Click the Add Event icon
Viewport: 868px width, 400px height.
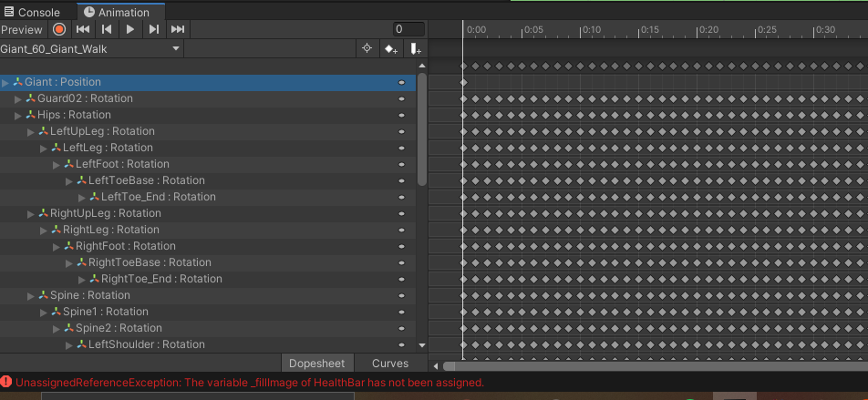point(415,48)
